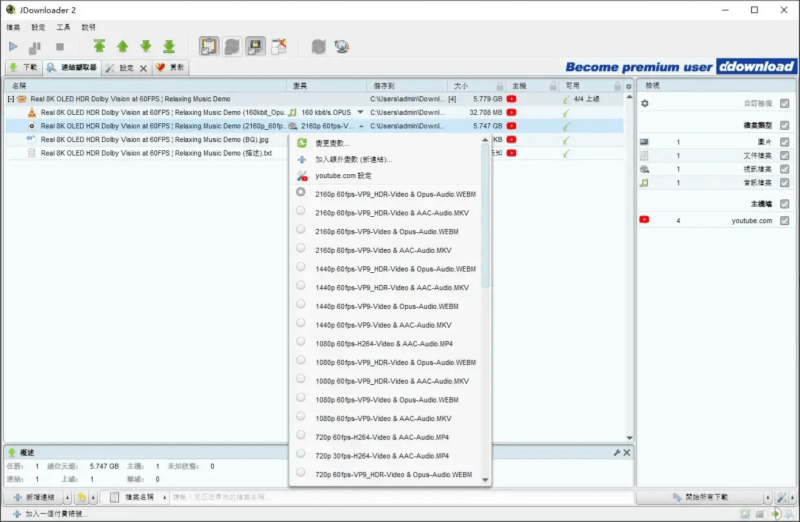Toggle the 圖片 file type filter checkbox
The image size is (800, 522).
point(785,142)
